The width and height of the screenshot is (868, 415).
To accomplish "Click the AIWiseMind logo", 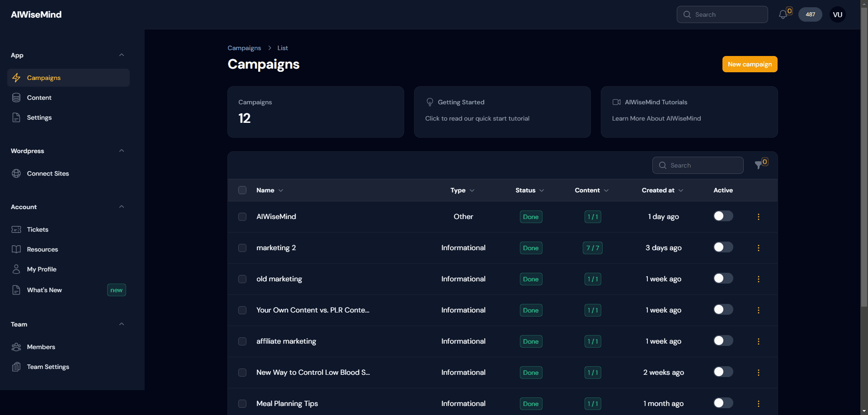I will tap(36, 14).
